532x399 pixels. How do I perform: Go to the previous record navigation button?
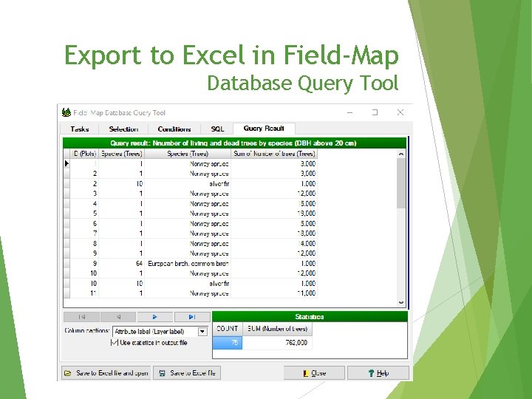118,317
